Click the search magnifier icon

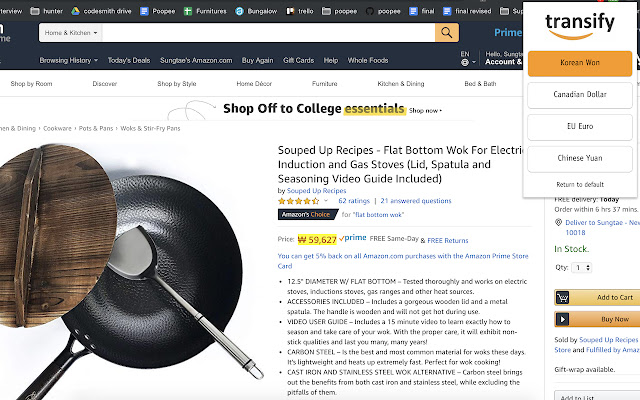click(447, 32)
